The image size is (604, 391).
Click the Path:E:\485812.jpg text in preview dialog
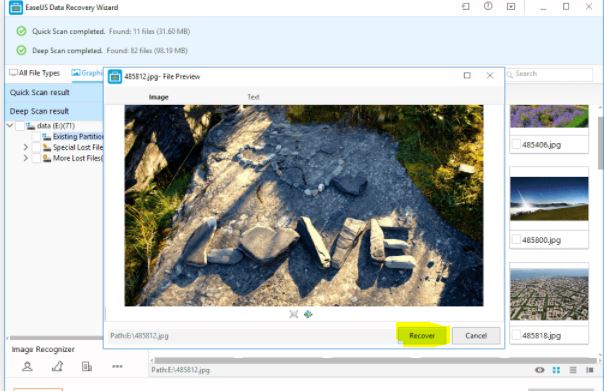(139, 336)
